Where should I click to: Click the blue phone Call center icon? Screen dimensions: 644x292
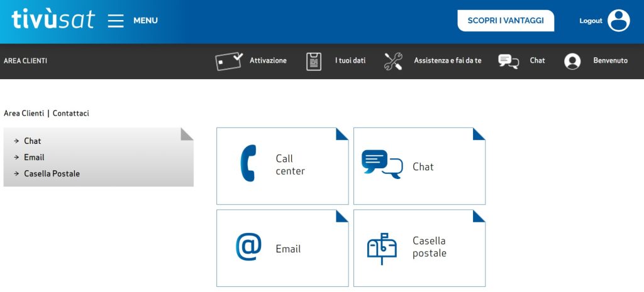(248, 164)
